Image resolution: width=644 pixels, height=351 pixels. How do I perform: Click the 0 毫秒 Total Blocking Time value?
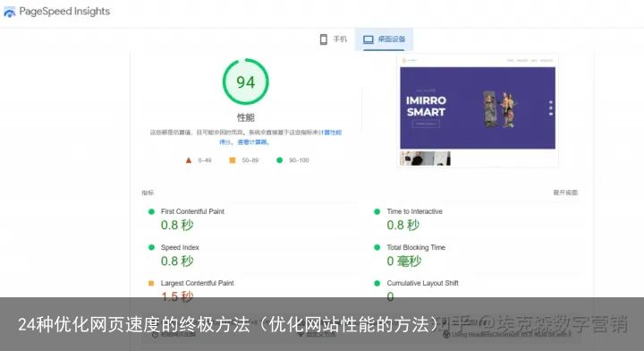tap(404, 261)
